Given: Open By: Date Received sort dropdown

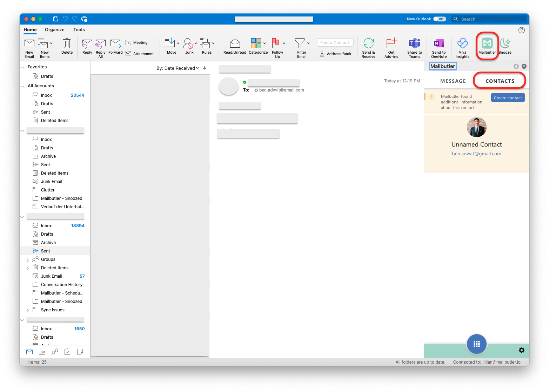Looking at the screenshot, I should [178, 68].
